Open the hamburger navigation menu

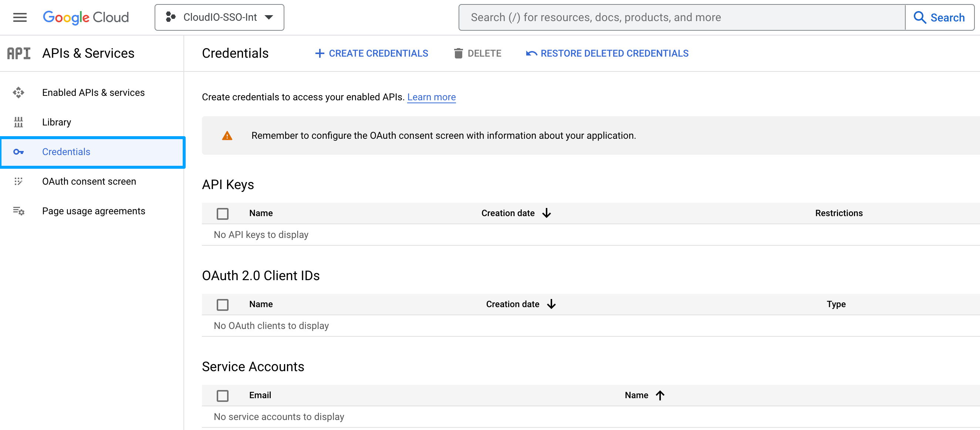20,17
